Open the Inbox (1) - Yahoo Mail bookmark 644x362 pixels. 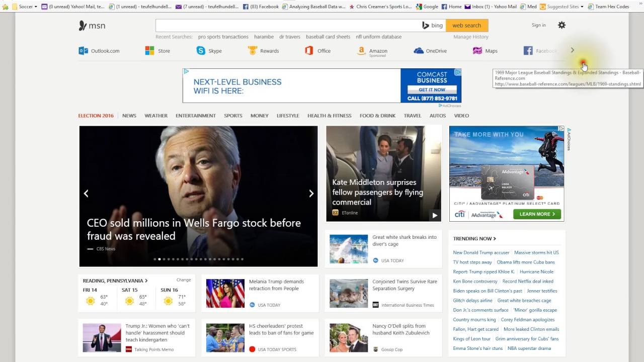coord(491,7)
